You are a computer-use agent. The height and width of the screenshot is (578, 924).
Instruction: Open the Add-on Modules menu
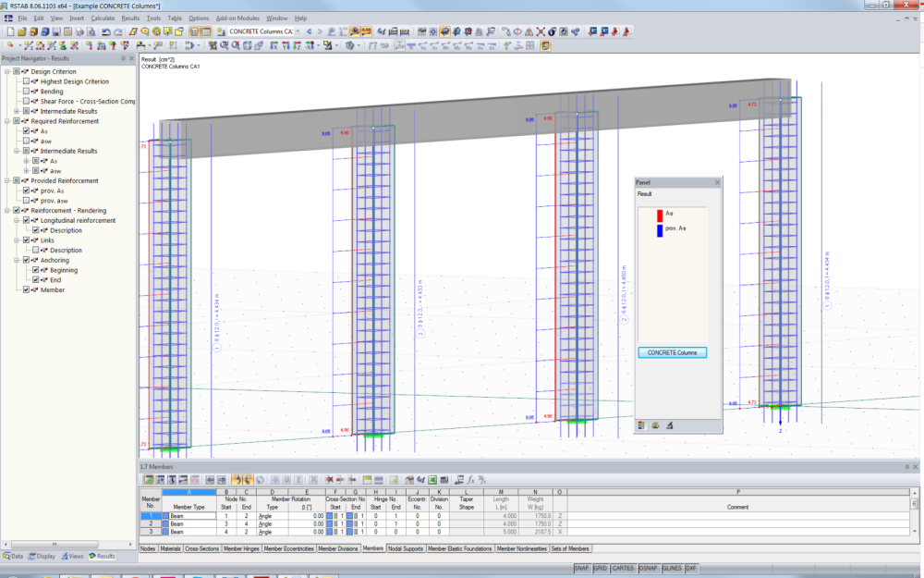[237, 18]
